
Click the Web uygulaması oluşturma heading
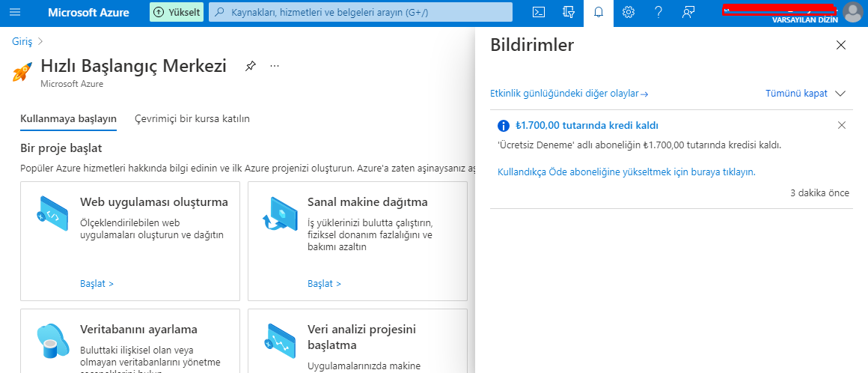pos(154,201)
